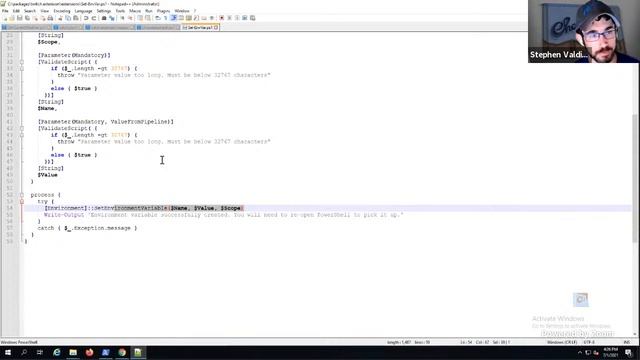
Task: Open the File menu
Action: click(5, 11)
